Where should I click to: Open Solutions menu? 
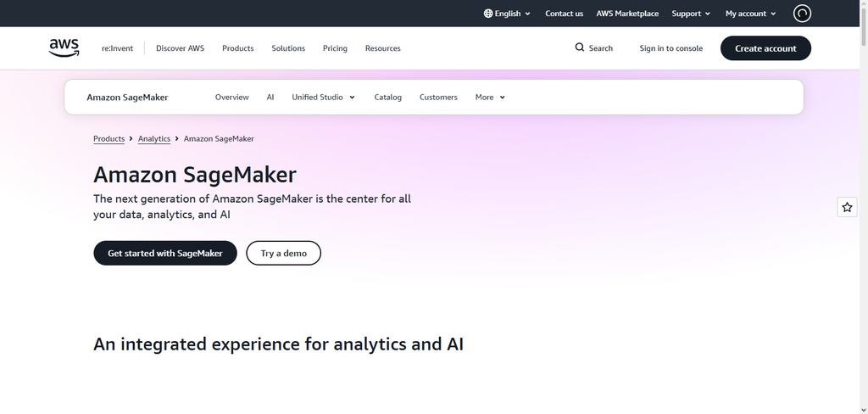pos(288,48)
